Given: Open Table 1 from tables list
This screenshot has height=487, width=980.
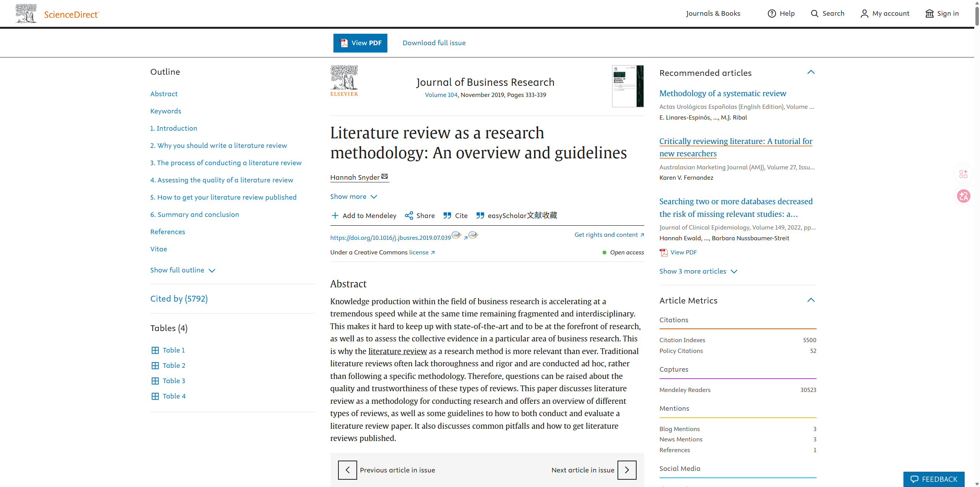Looking at the screenshot, I should pos(173,350).
